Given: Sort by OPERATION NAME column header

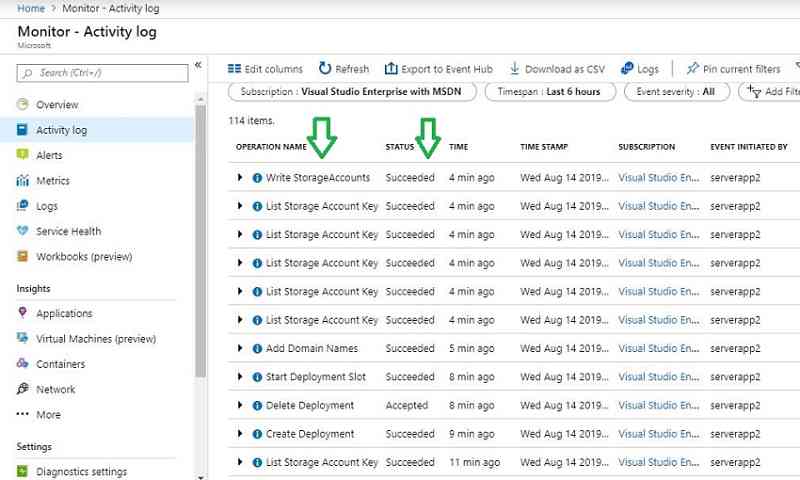Looking at the screenshot, I should 271,147.
